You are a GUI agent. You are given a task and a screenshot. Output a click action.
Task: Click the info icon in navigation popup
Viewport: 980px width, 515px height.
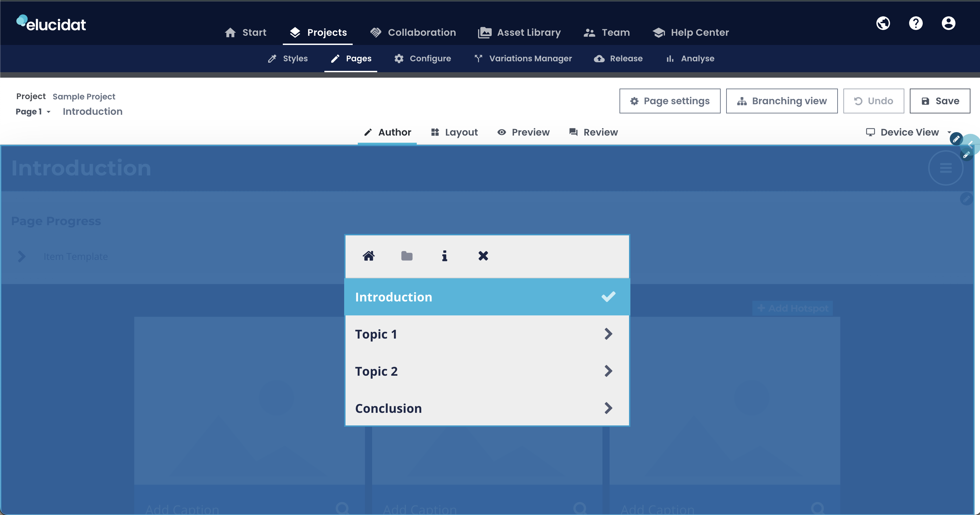444,255
